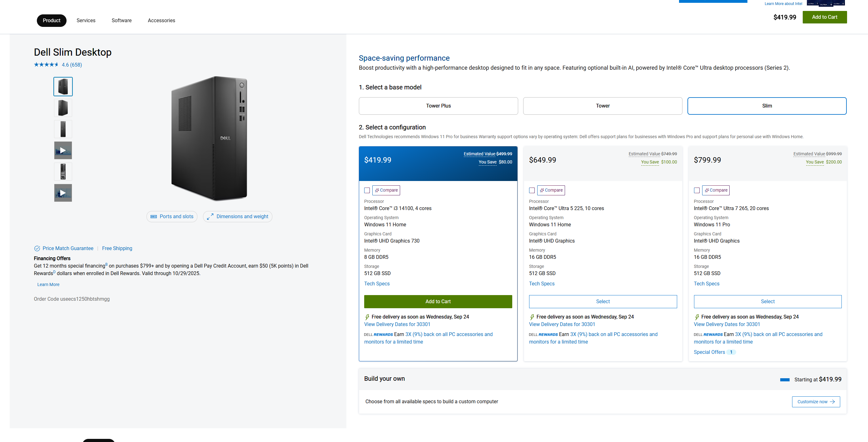The height and width of the screenshot is (442, 868).
Task: Click Estimated Value on $419.99 card
Action: [x=479, y=154]
